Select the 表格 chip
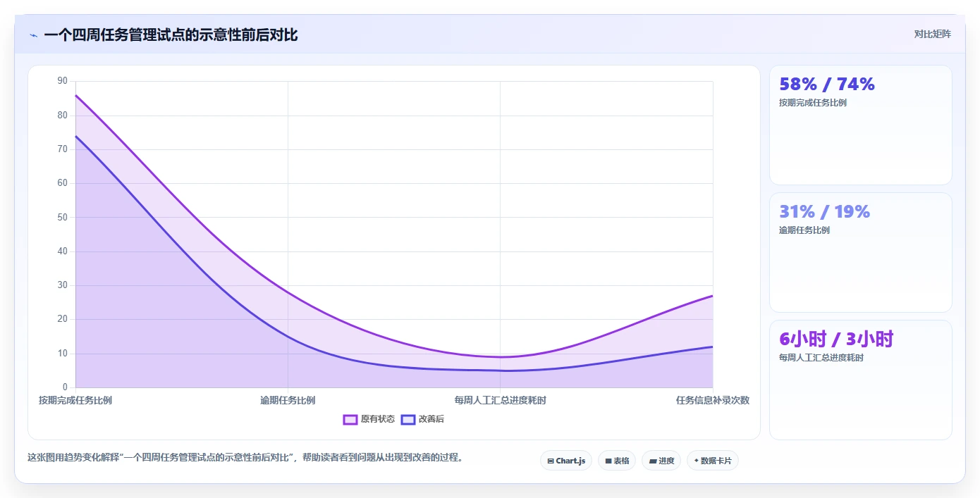Screen dimensions: 980x498 tap(617, 461)
